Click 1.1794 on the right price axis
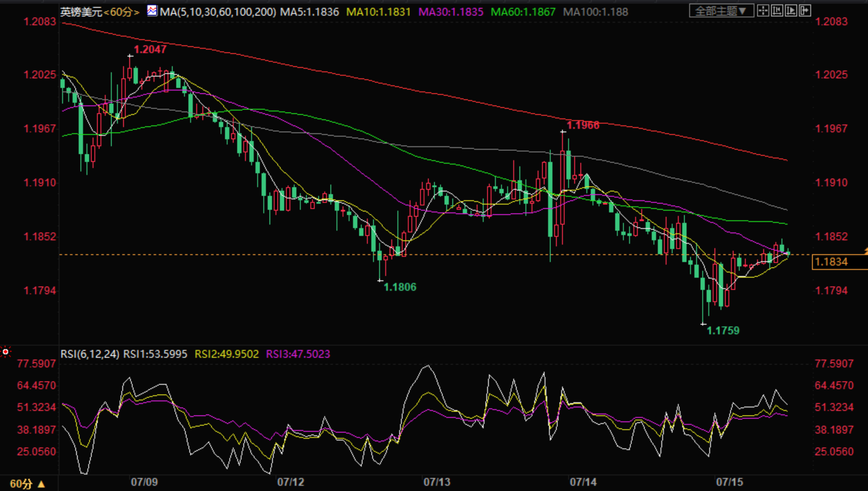Screen dimensions: 868x491 pos(831,290)
